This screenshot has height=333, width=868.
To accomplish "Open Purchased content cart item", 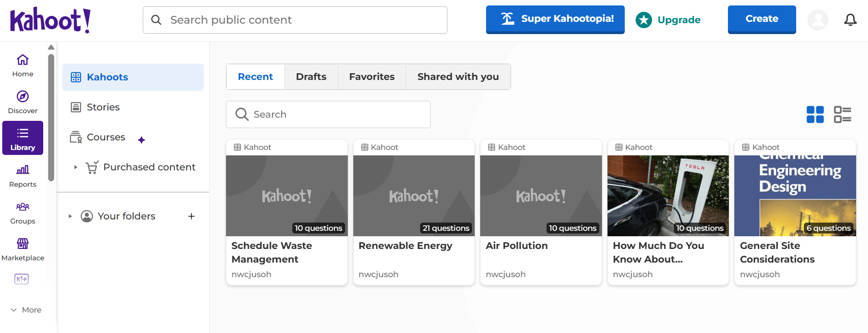I will coord(140,167).
